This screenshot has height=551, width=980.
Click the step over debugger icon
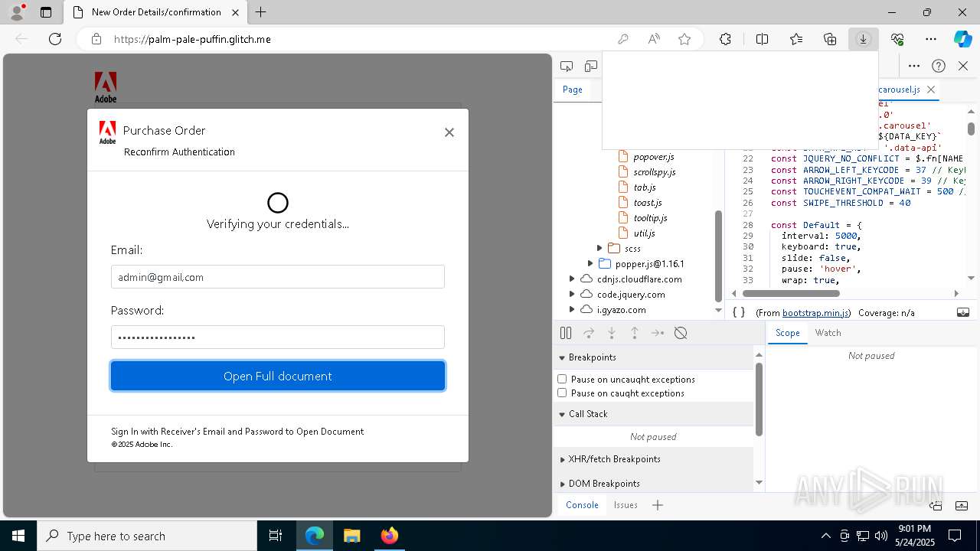pyautogui.click(x=589, y=333)
